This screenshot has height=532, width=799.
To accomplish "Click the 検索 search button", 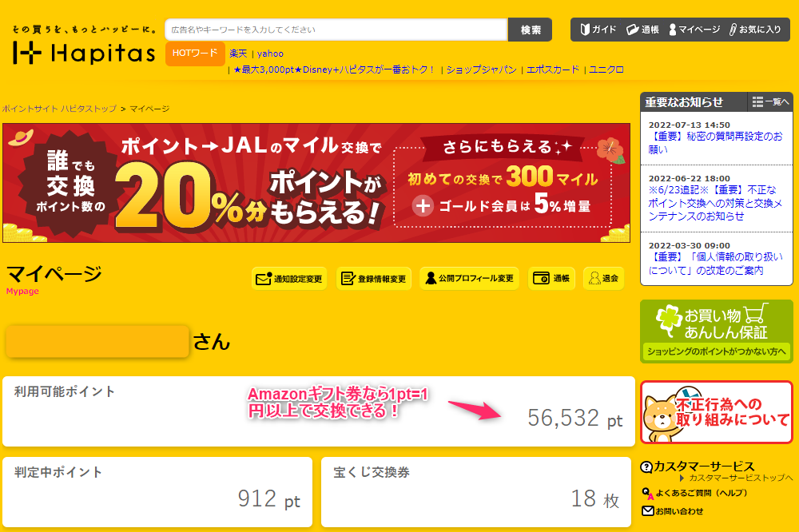I will tap(530, 30).
